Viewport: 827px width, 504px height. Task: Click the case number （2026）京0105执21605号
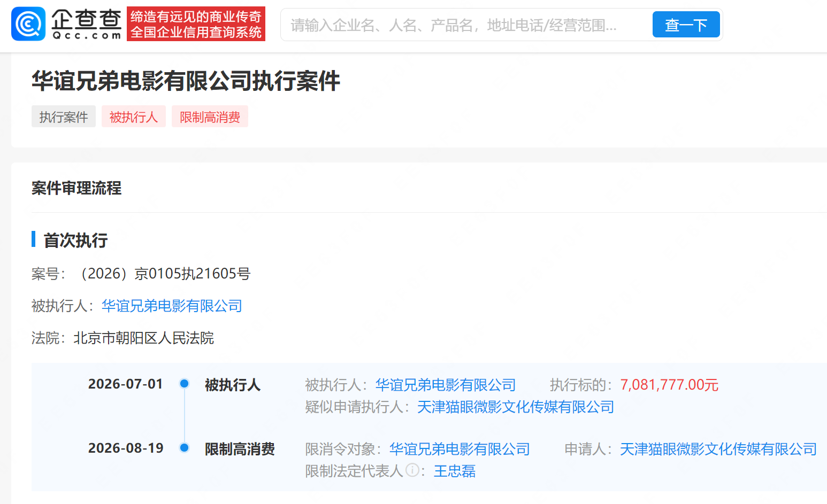(163, 274)
